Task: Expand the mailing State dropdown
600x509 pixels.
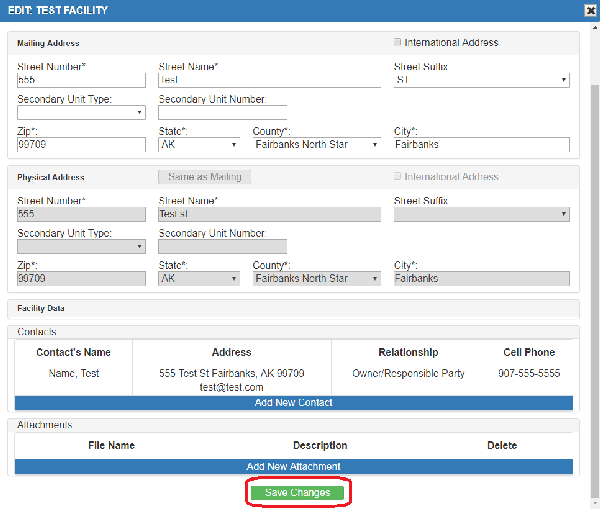Action: [x=198, y=145]
